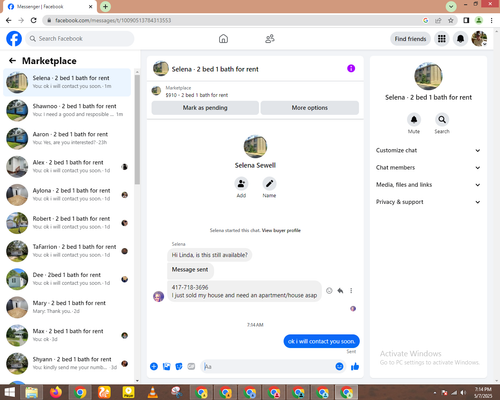Open a new browser tab
The image size is (500, 400).
105,6
